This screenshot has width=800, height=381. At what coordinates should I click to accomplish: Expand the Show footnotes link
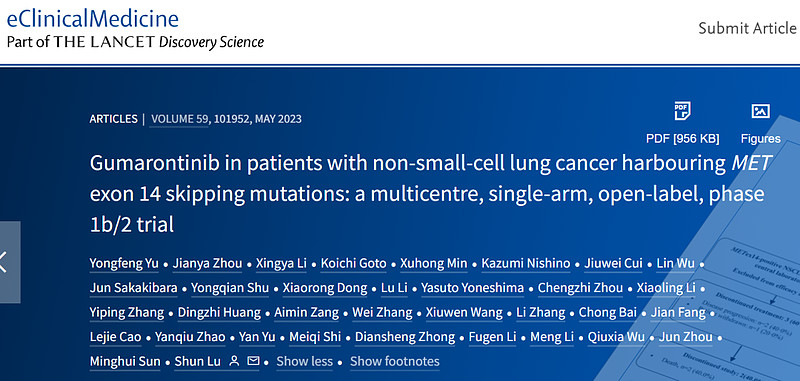click(x=394, y=362)
